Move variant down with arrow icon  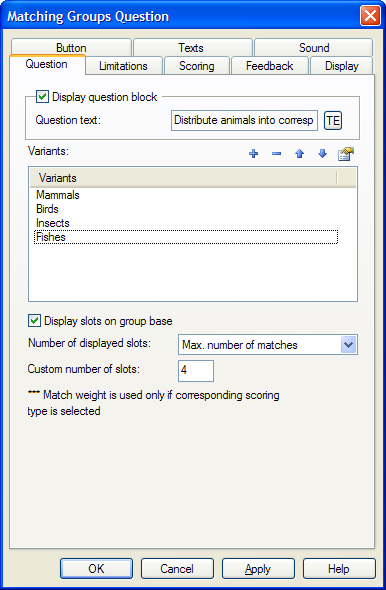point(322,154)
